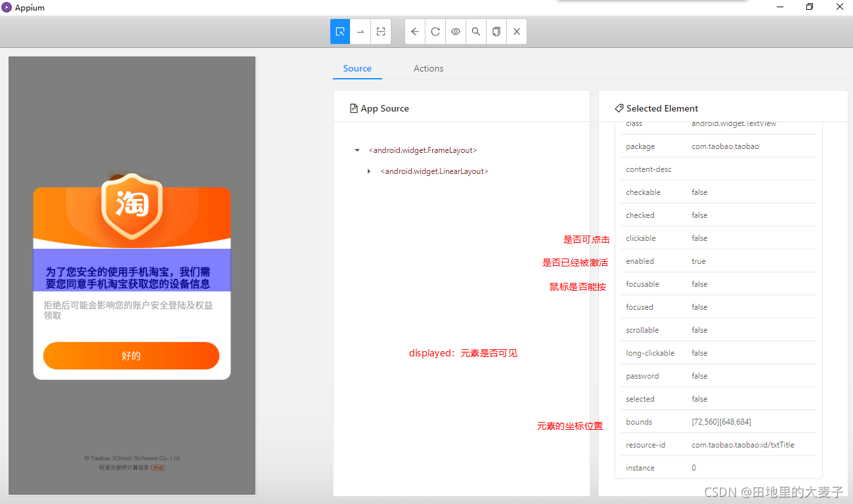
Task: Click the resource-id value txtTitle
Action: [743, 445]
